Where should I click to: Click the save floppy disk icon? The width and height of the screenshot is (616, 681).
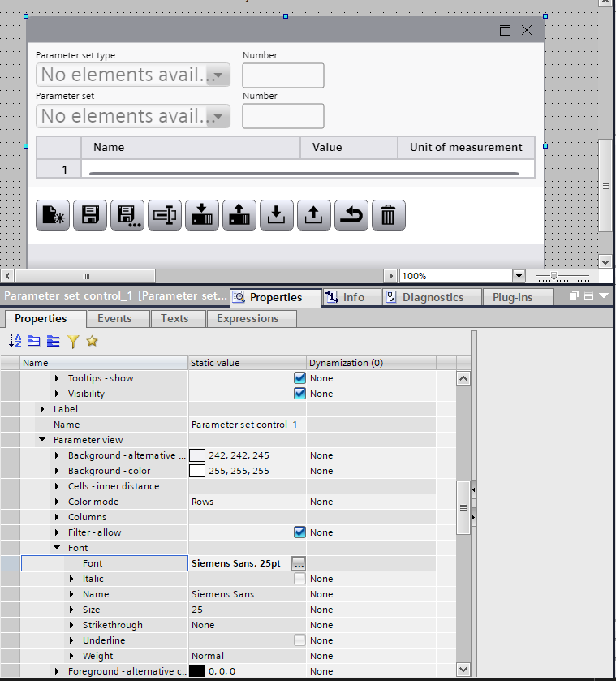pos(90,215)
